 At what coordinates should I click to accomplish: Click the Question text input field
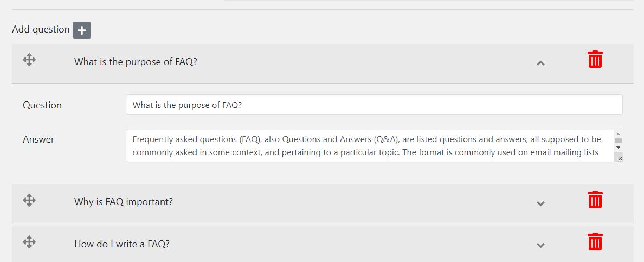point(374,105)
